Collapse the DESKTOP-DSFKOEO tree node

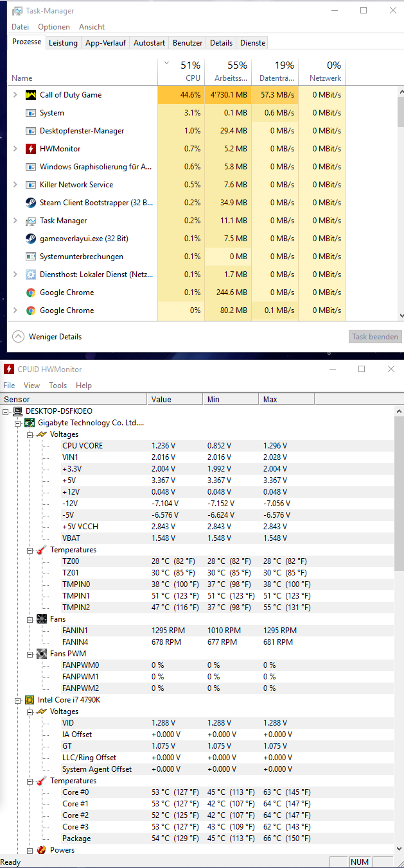[x=6, y=411]
